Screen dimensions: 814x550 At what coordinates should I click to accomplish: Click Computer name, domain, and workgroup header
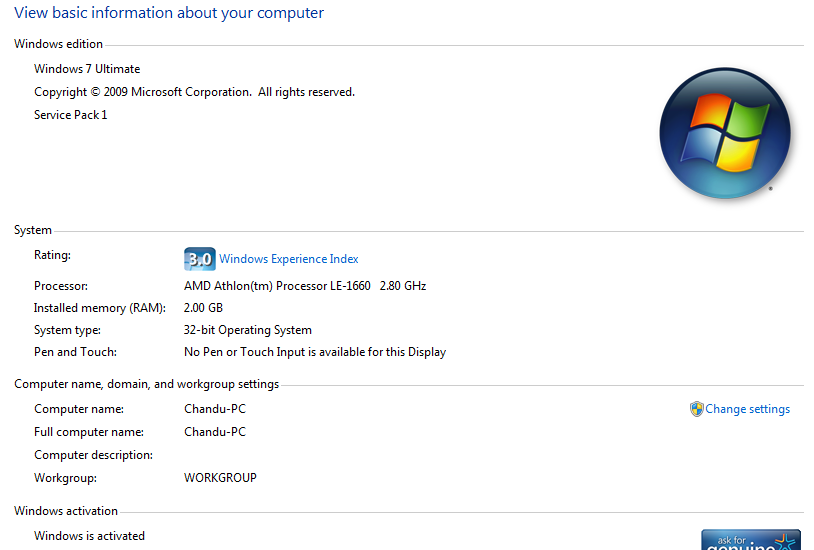tap(146, 384)
